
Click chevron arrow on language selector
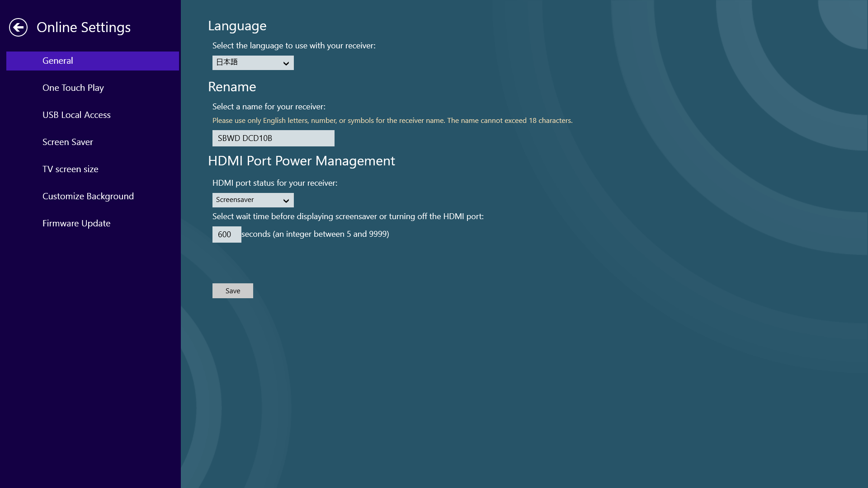point(286,63)
